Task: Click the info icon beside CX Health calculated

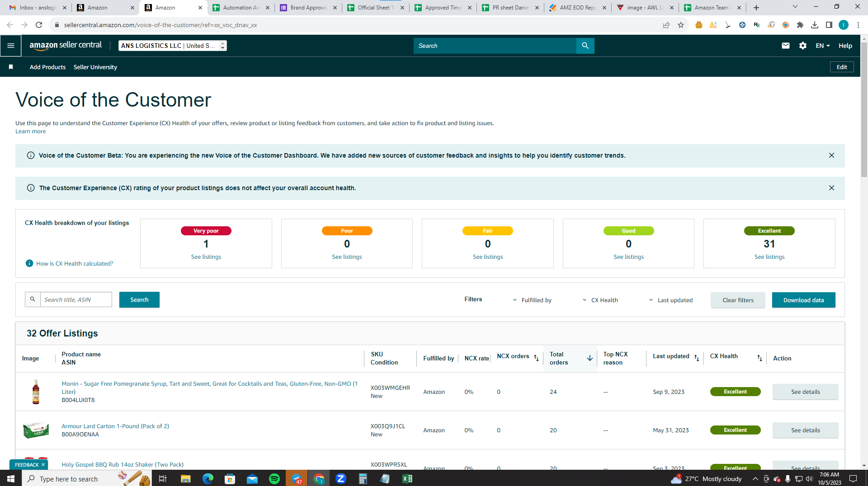Action: [x=29, y=263]
